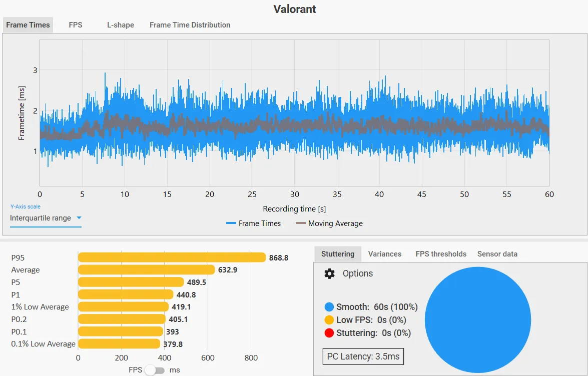Screen dimensions: 588x376
Task: Click the gray Moving Average legend marker
Action: pos(301,223)
